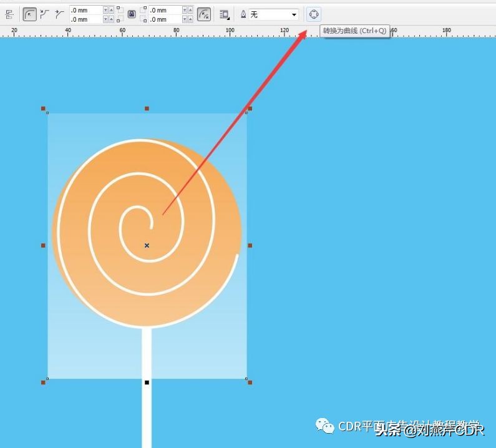The image size is (496, 448).
Task: Click the Convert to Curves icon
Action: pos(313,14)
